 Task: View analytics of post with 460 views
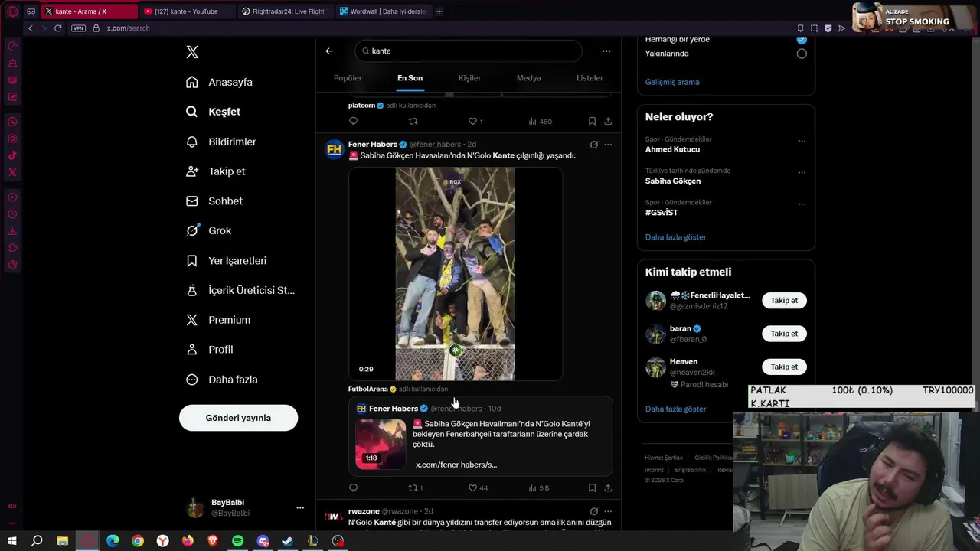pyautogui.click(x=540, y=121)
